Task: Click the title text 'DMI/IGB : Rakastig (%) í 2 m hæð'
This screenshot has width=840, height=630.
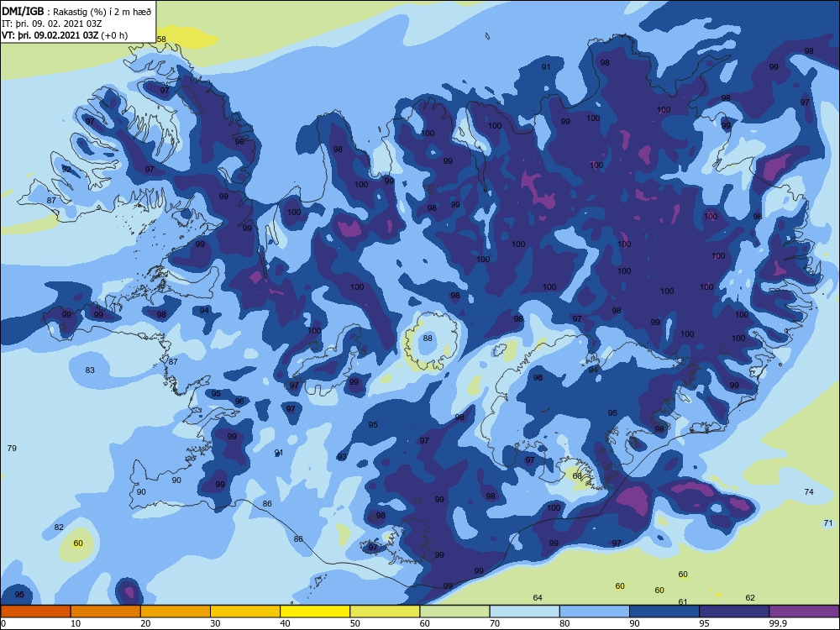Action: [x=76, y=11]
